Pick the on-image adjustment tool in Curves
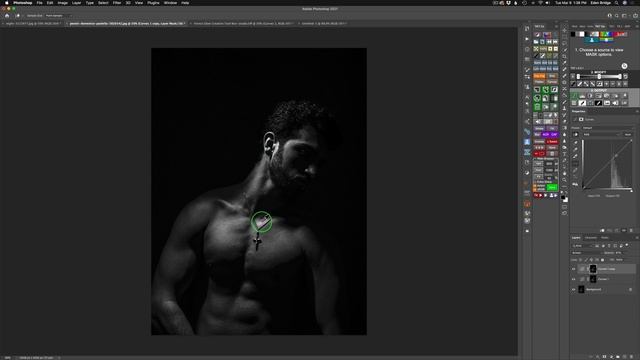Image resolution: width=640 pixels, height=360 pixels. pos(576,134)
